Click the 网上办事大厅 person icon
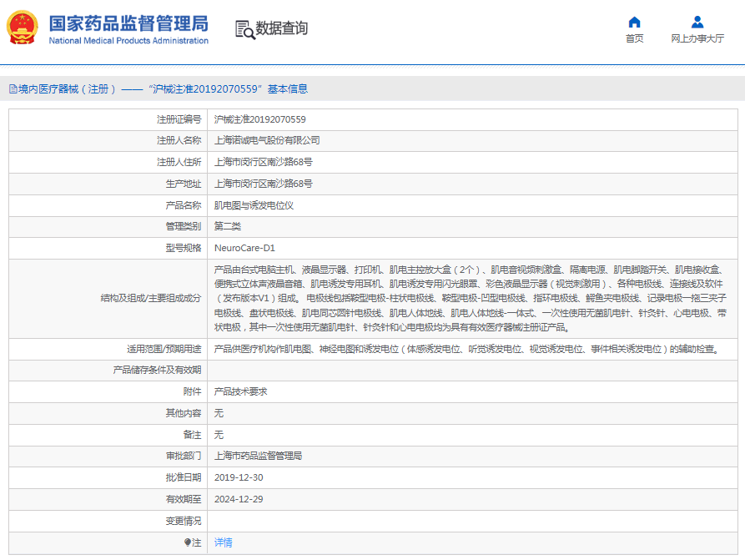 click(x=697, y=22)
